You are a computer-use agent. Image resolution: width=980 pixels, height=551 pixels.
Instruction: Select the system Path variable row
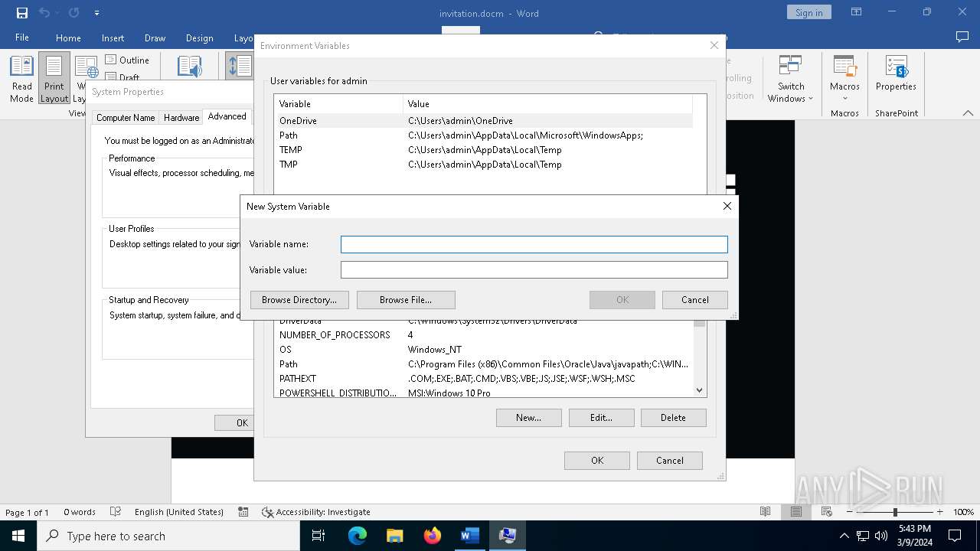click(x=483, y=364)
